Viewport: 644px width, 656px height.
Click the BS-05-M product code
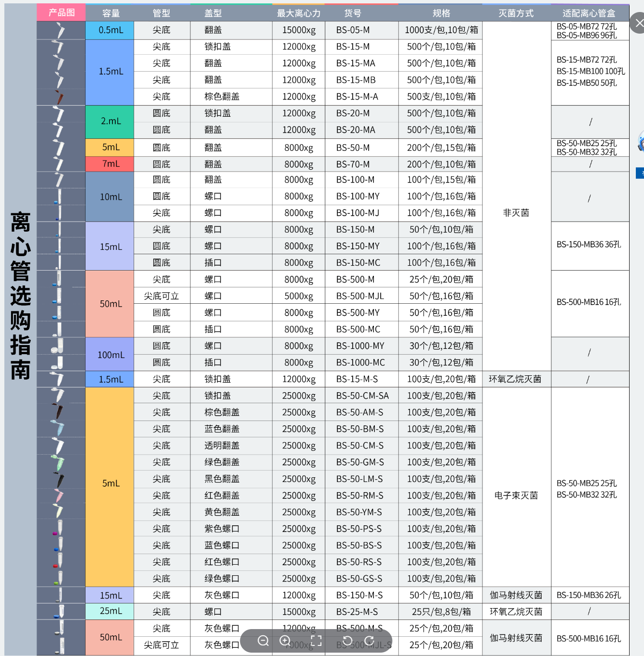click(x=353, y=30)
